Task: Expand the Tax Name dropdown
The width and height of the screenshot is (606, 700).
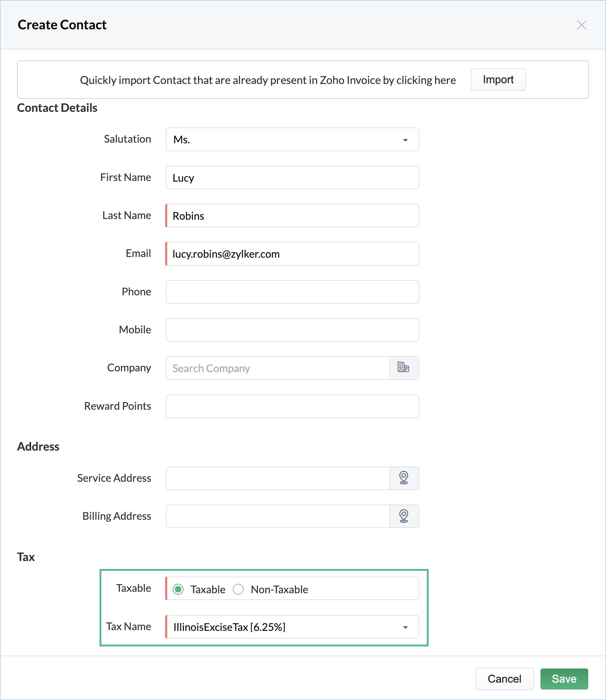Action: pyautogui.click(x=292, y=627)
